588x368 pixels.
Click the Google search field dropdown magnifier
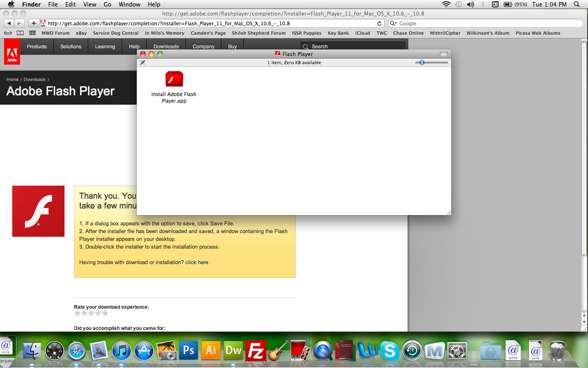(394, 23)
